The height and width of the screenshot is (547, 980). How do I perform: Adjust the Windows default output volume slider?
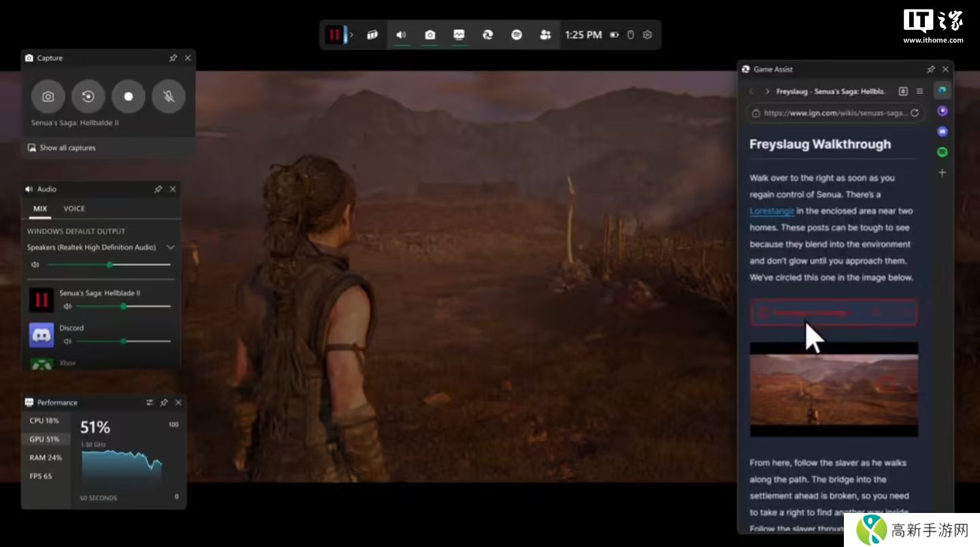point(109,265)
